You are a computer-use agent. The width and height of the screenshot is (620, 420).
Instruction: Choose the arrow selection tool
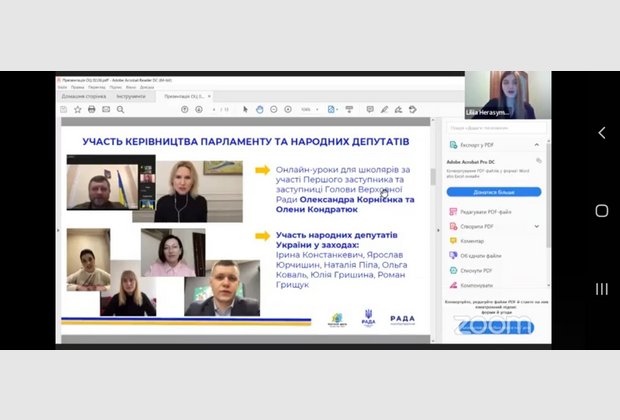pos(246,109)
